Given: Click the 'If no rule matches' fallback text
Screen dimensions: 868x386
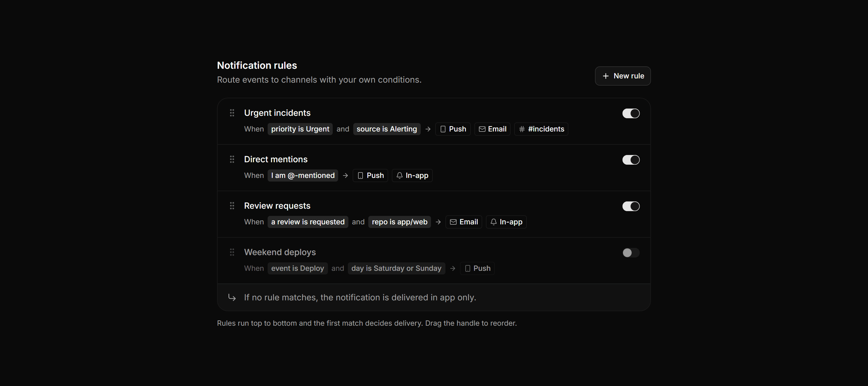Looking at the screenshot, I should [x=360, y=298].
